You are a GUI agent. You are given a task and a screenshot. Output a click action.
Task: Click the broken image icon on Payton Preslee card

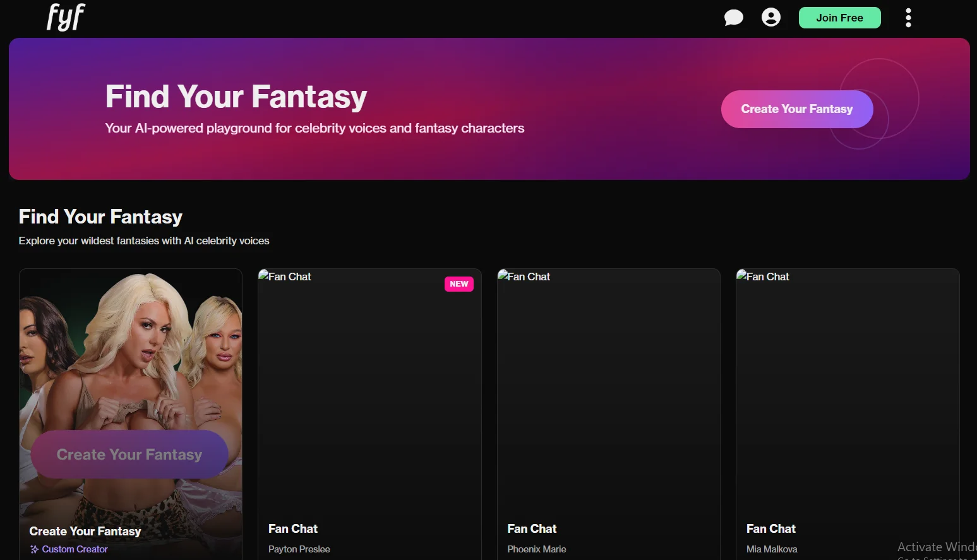coord(263,275)
